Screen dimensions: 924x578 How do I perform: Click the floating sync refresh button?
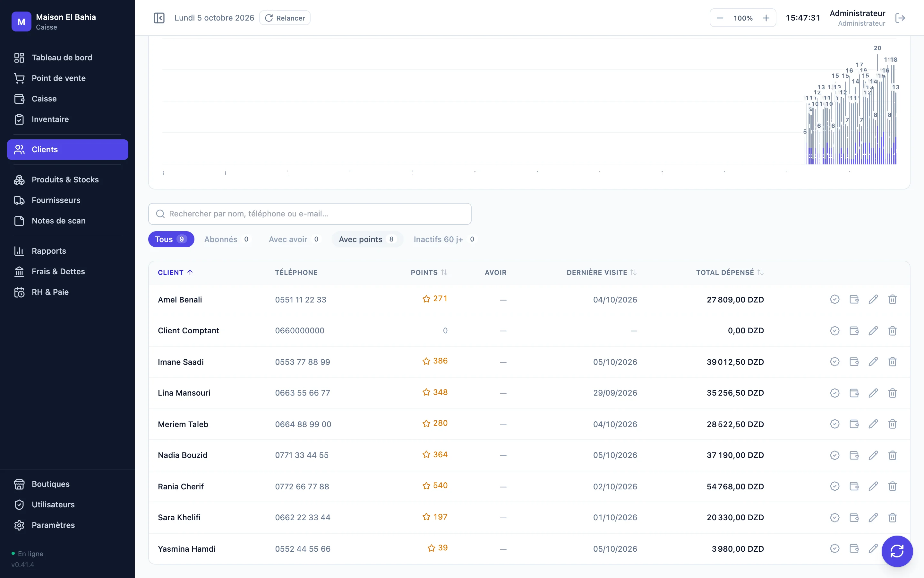pyautogui.click(x=897, y=551)
